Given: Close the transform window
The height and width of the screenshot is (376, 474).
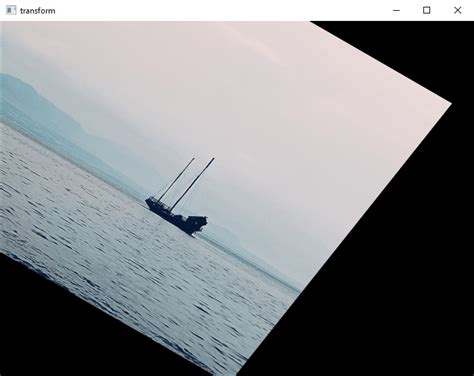Looking at the screenshot, I should coord(458,10).
